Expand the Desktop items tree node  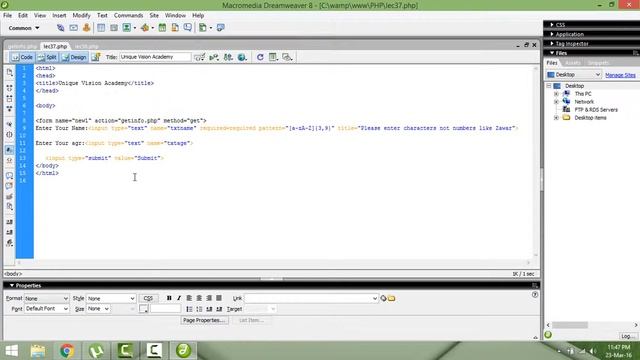pos(556,118)
